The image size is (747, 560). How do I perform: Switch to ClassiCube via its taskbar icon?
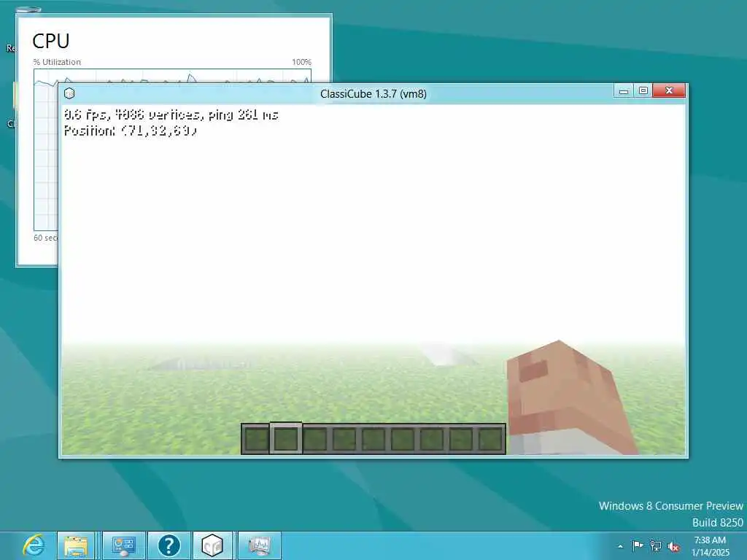pyautogui.click(x=212, y=545)
